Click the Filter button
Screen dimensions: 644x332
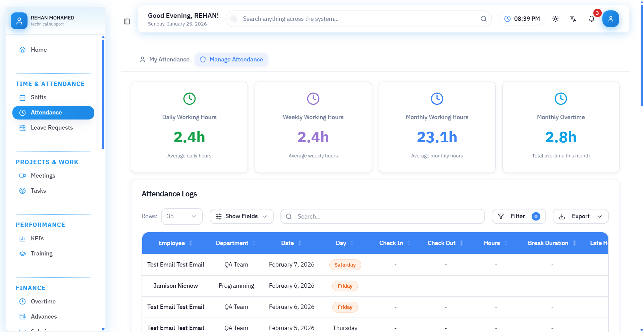click(x=518, y=217)
